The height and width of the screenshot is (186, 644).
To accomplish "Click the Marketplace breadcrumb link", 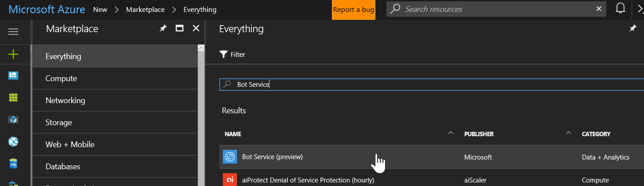I will click(145, 9).
